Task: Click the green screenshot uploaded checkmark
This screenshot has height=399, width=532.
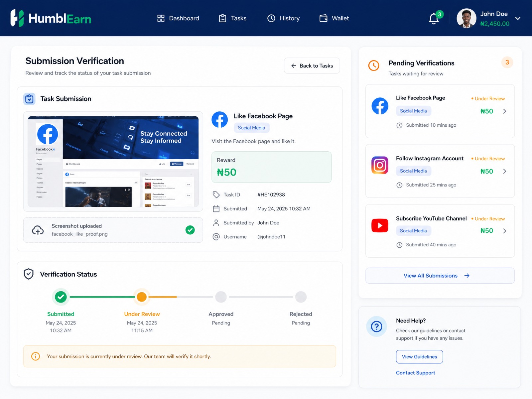Action: [190, 230]
